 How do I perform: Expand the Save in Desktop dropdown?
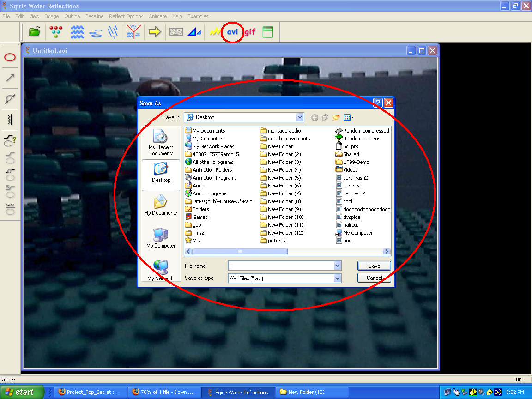click(x=300, y=117)
